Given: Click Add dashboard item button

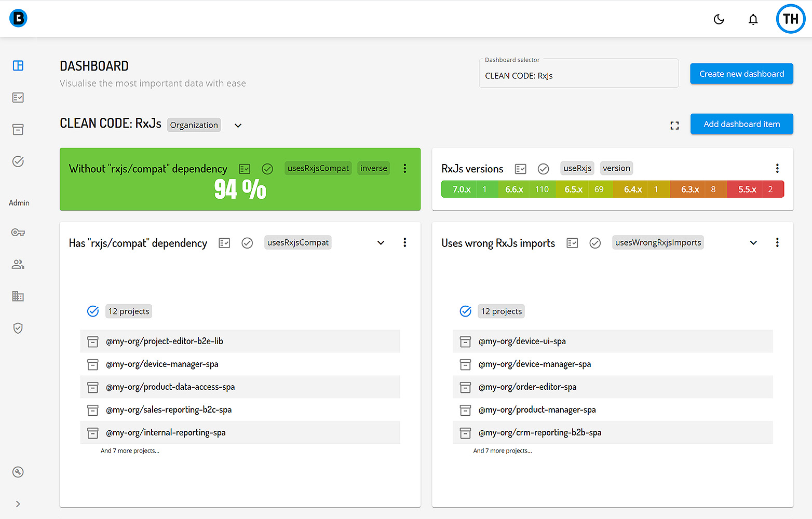Looking at the screenshot, I should pyautogui.click(x=741, y=124).
